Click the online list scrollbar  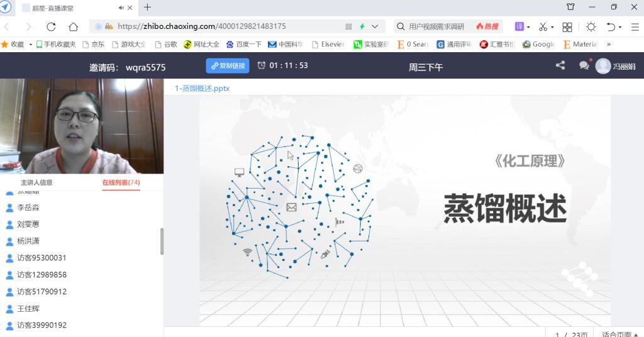tap(162, 241)
